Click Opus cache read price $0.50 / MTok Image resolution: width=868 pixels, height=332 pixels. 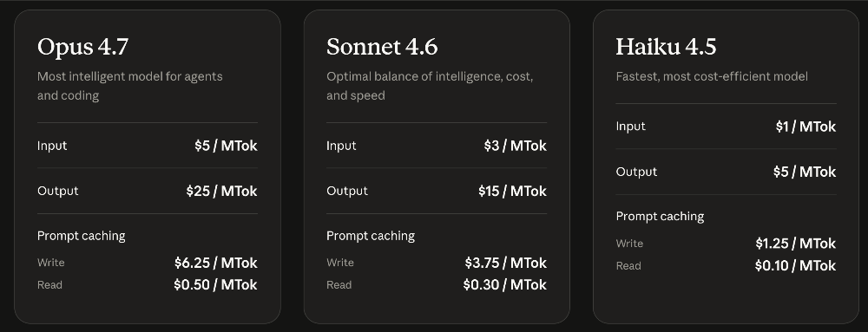[x=215, y=285]
